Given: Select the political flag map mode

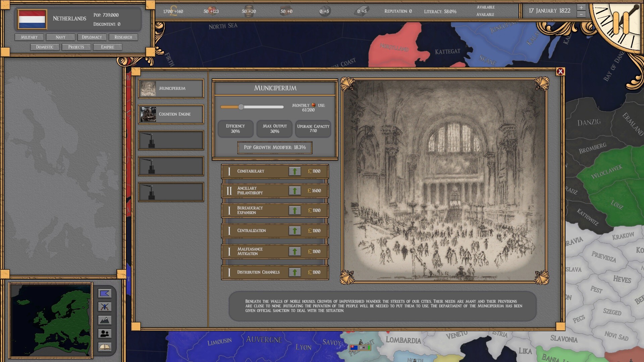Looking at the screenshot, I should [105, 294].
